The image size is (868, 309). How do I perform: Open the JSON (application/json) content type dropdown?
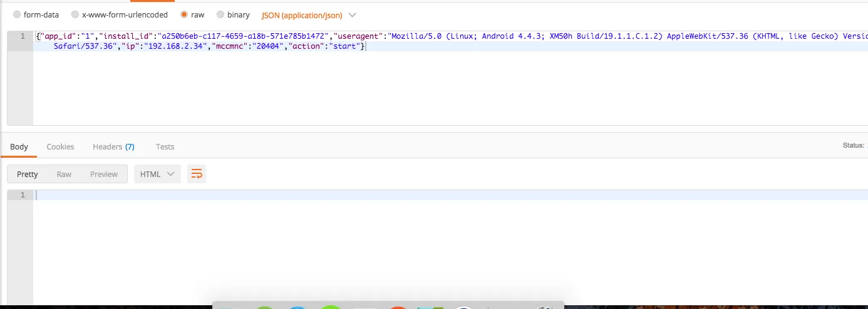tap(308, 15)
